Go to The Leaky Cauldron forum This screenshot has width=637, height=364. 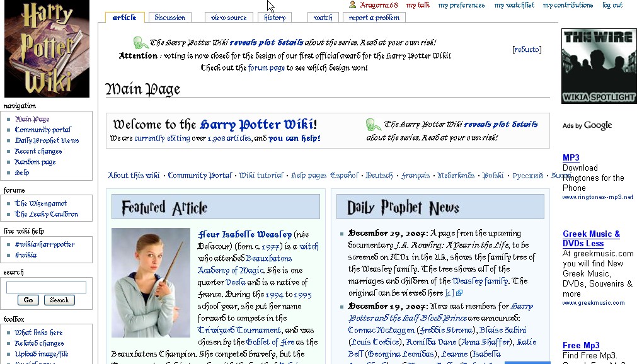point(47,214)
